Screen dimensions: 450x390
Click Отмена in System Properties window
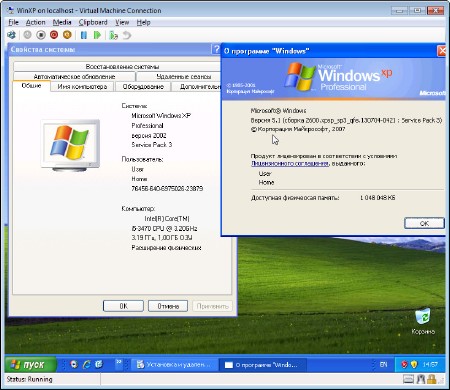[168, 306]
